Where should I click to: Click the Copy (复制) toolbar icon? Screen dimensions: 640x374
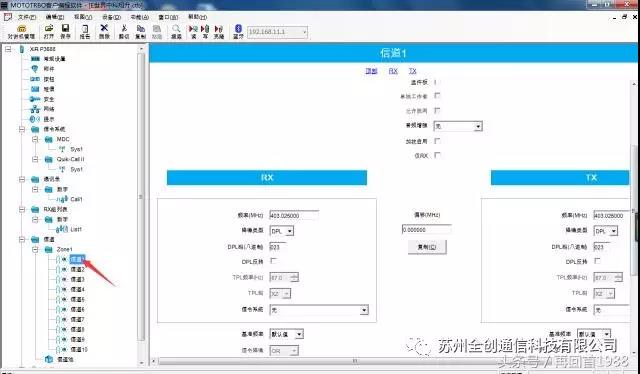(140, 28)
